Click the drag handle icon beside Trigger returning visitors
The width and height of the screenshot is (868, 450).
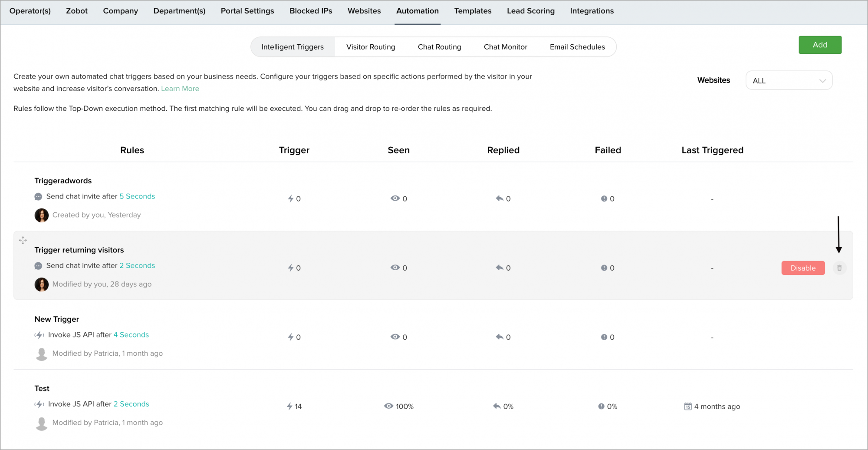(x=23, y=240)
